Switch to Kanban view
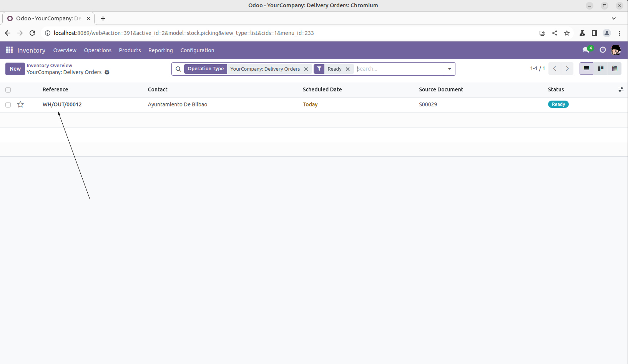The image size is (628, 364). [x=600, y=69]
